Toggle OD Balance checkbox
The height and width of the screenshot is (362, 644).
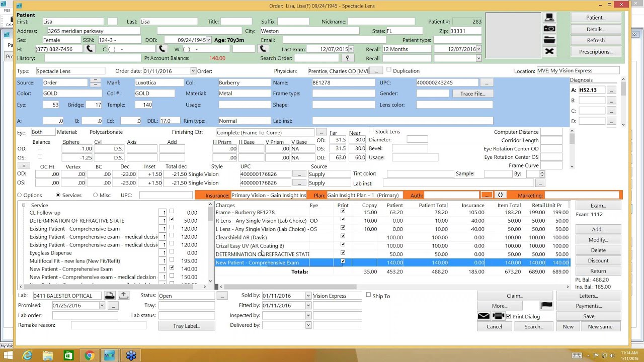pos(40,148)
